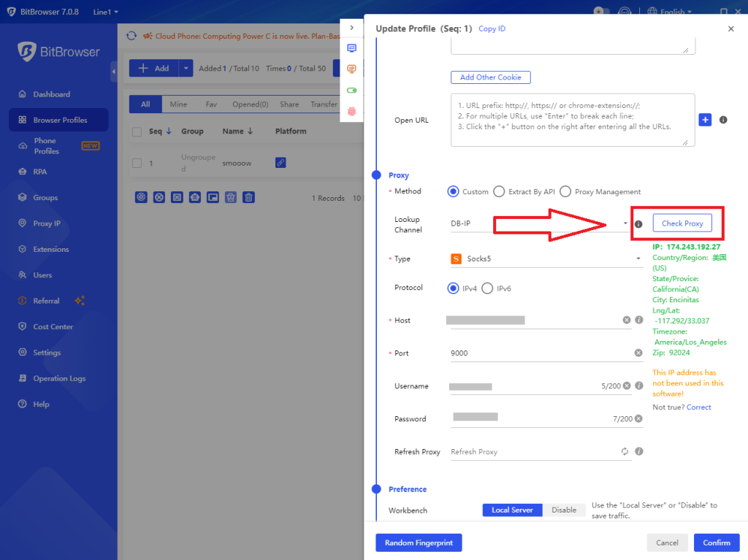
Task: Click the blue edit pencil beside smooow profile
Action: [x=280, y=162]
